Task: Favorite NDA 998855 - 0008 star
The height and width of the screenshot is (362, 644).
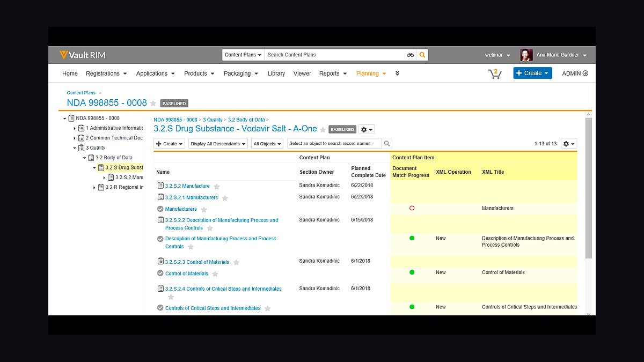Action: (x=153, y=104)
